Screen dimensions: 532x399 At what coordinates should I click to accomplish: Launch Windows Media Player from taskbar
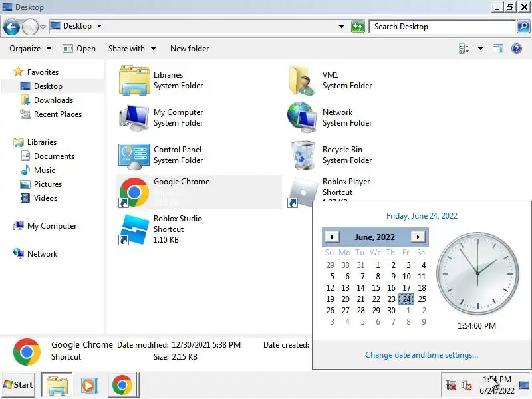90,385
